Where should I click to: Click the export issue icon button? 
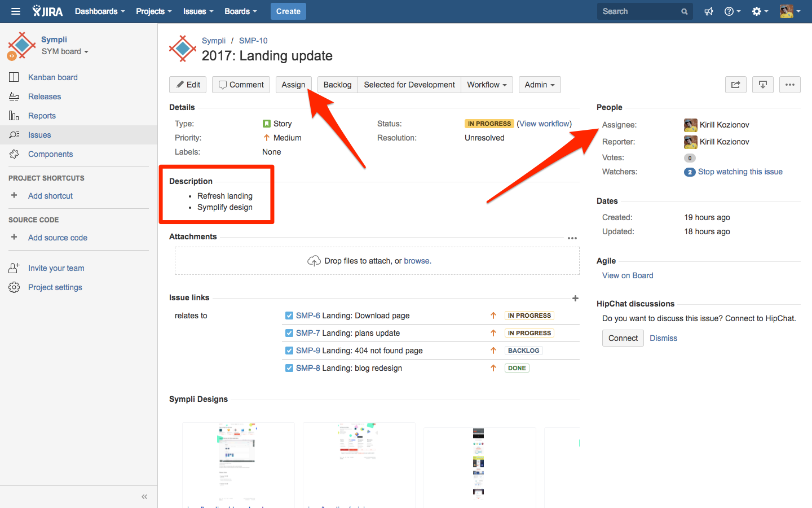pos(763,85)
